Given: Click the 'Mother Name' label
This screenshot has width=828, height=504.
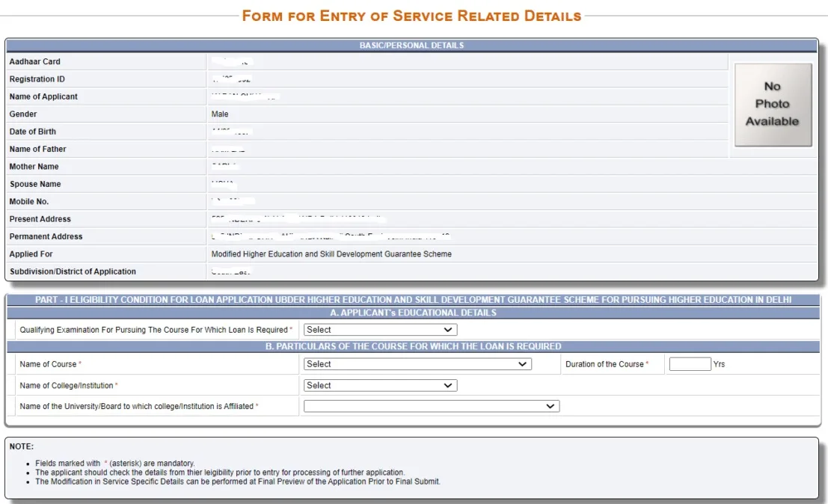Looking at the screenshot, I should tap(34, 166).
